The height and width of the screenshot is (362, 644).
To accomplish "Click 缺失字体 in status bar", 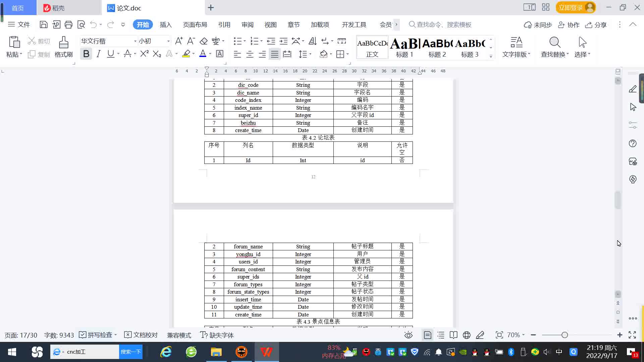I will 217,335.
